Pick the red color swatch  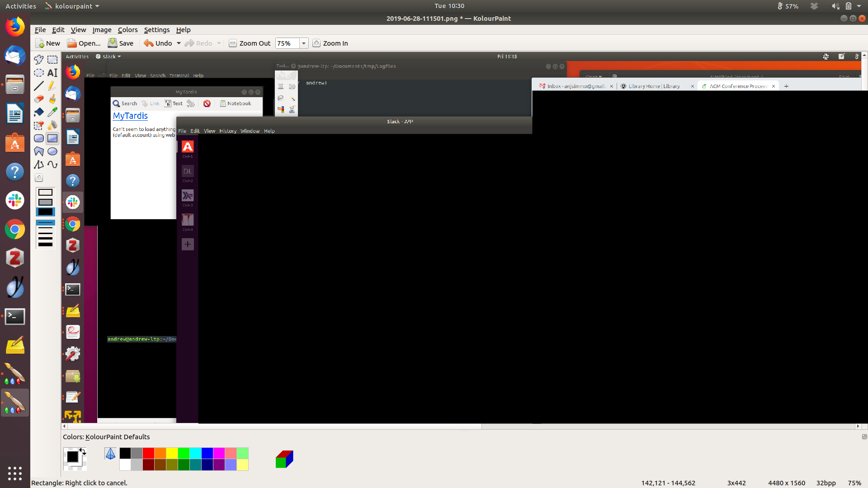tap(148, 453)
